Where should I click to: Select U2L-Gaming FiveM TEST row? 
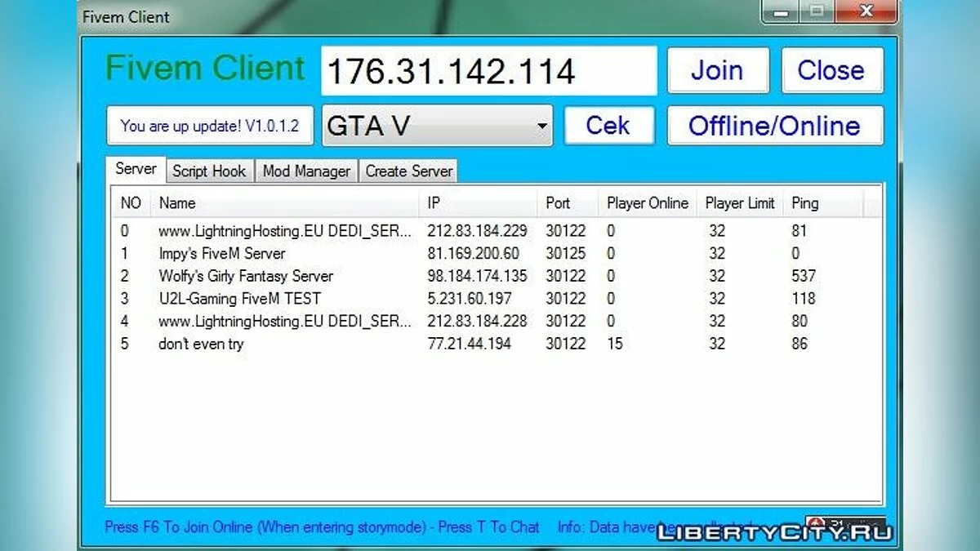[496, 299]
